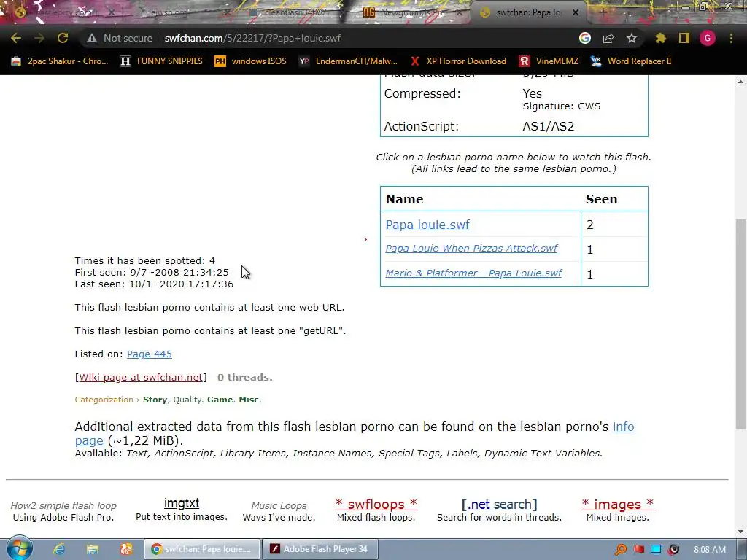
Task: Click the address bar URL
Action: point(252,38)
